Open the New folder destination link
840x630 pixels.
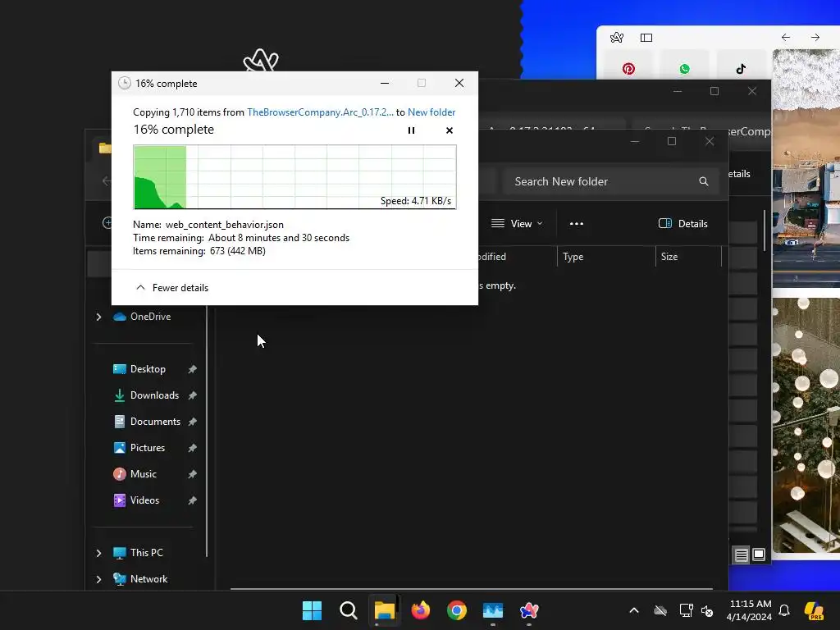[431, 112]
